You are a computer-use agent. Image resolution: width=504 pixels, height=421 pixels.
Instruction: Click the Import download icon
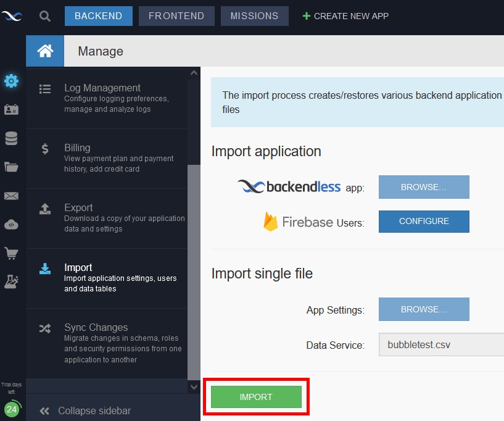point(45,269)
